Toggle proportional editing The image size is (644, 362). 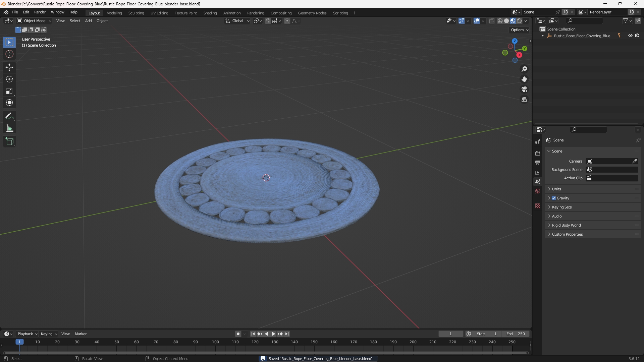(x=287, y=21)
